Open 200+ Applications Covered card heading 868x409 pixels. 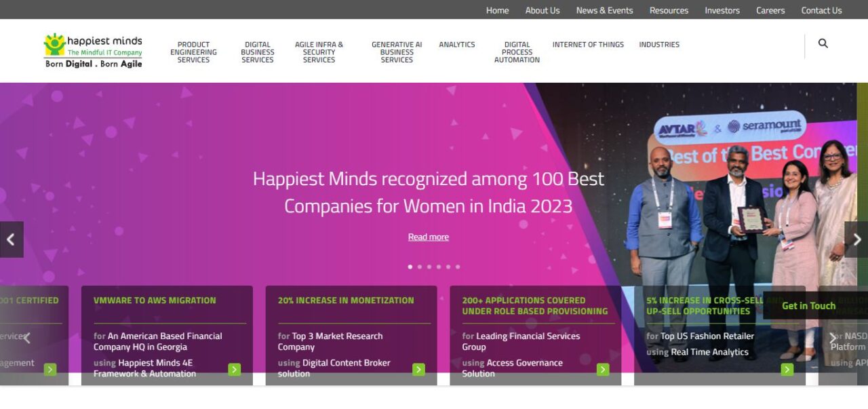pos(535,306)
